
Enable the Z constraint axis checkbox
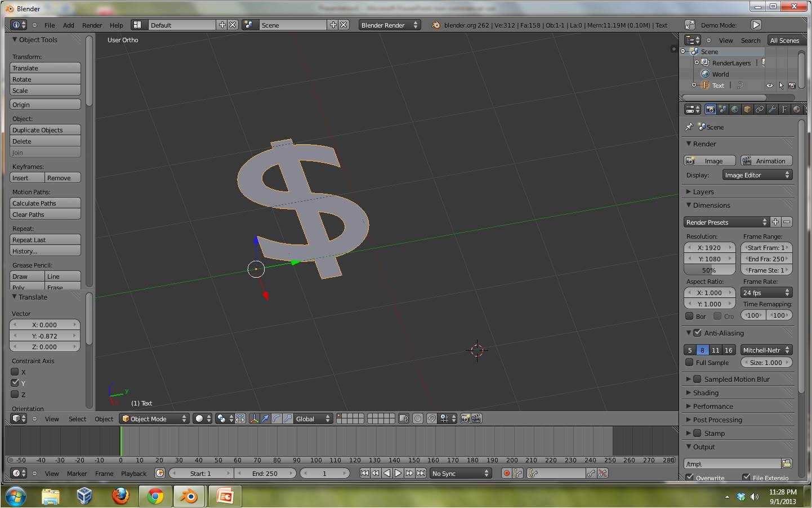(15, 394)
